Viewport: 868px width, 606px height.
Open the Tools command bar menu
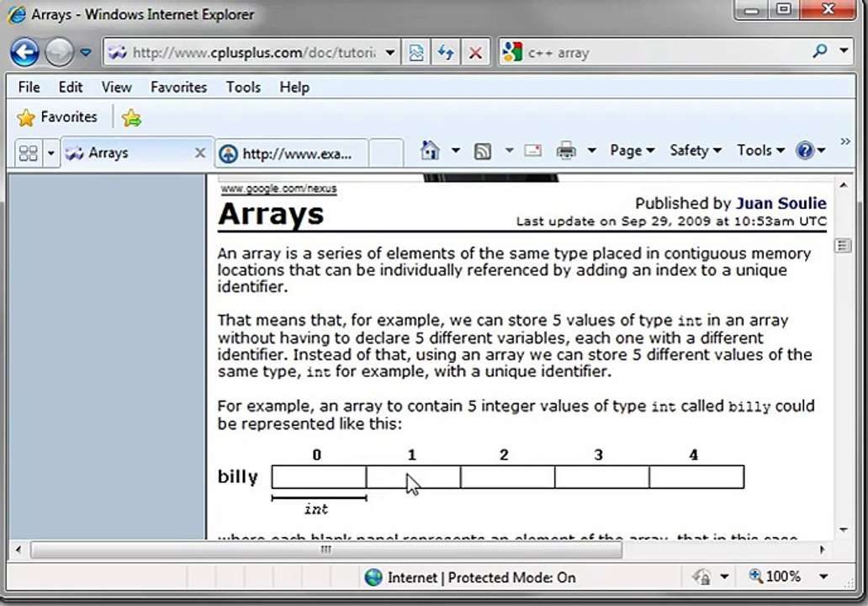[760, 150]
